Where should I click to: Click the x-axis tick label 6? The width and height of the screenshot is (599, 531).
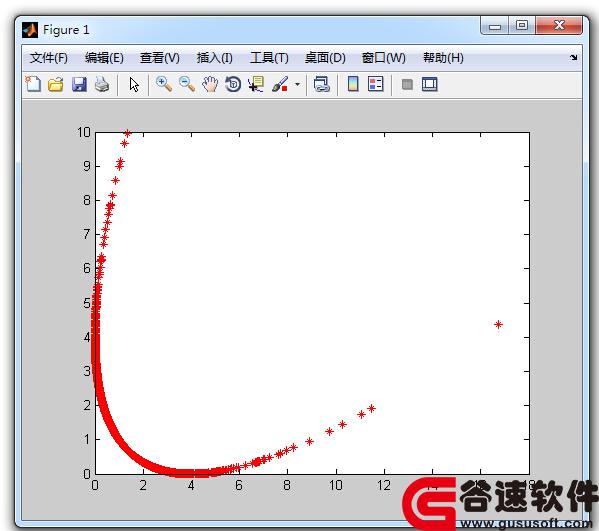239,486
